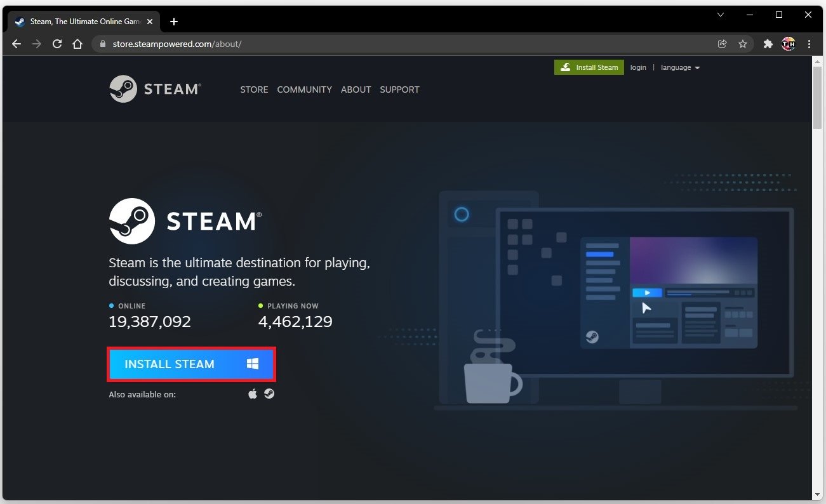Screen dimensions: 826x504
Task: Open a new tab with plus icon
Action: [174, 22]
